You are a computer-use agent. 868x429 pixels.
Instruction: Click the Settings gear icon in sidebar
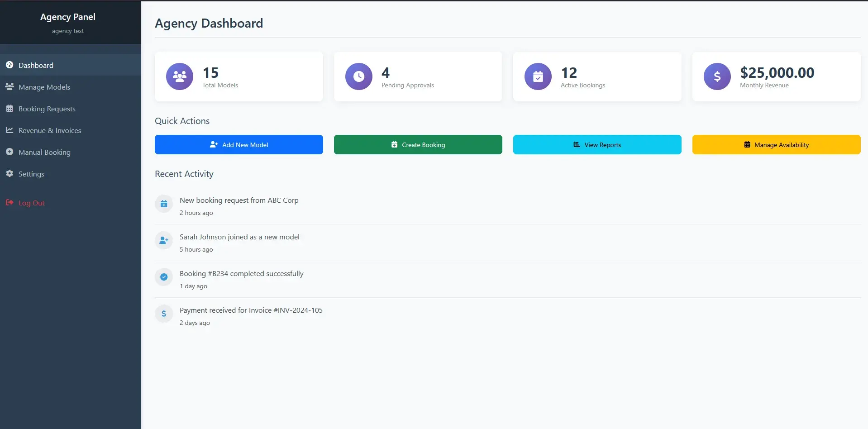[10, 174]
